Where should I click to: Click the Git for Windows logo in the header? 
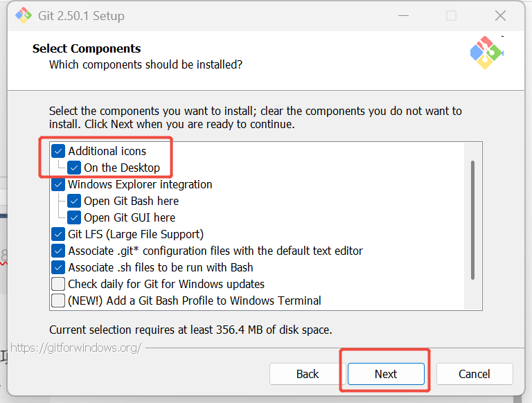pos(486,53)
